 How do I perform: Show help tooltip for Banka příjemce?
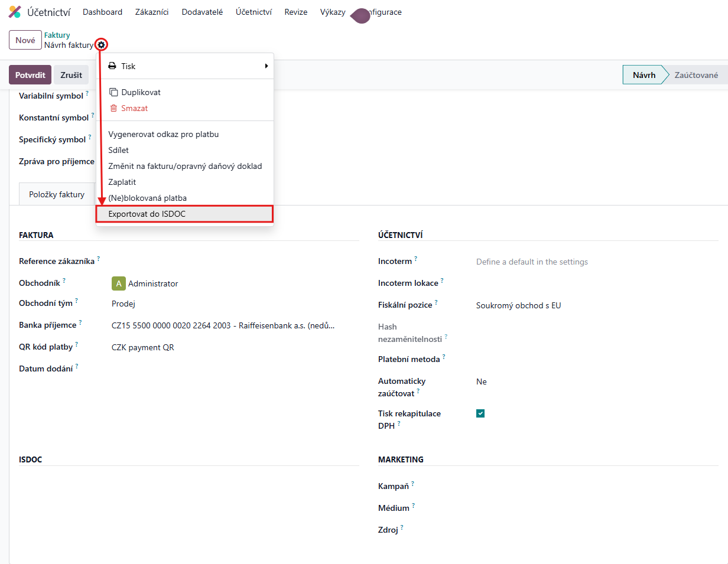(80, 322)
